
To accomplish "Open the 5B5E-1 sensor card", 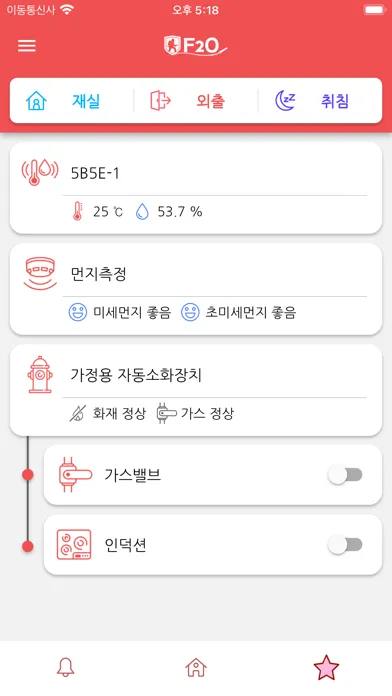I will [x=196, y=188].
